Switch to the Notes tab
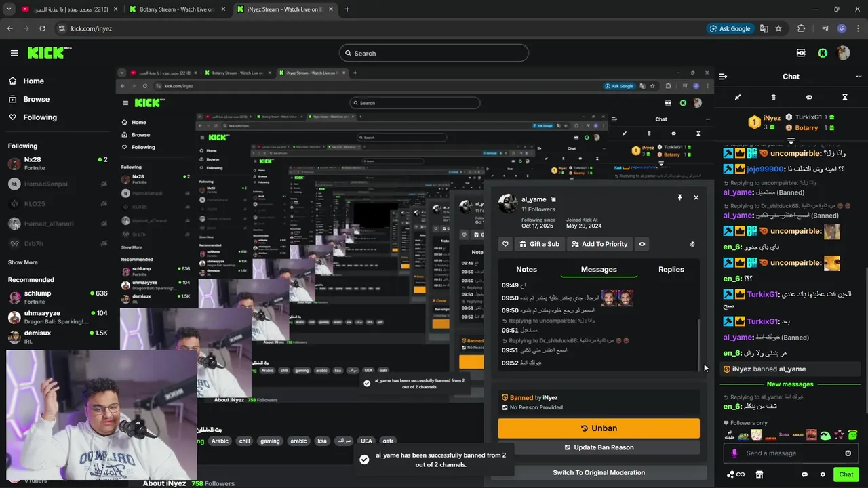Viewport: 868px width, 488px height. click(526, 269)
